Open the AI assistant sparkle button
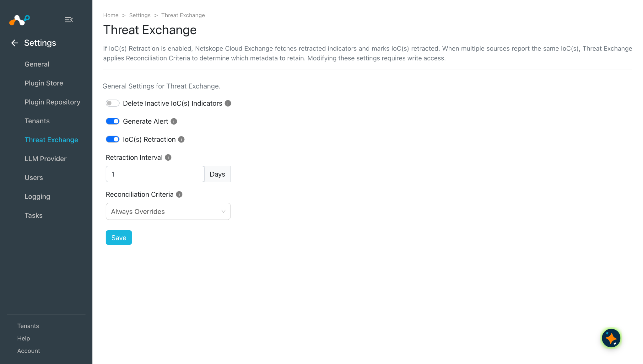Viewport: 643px width, 364px height. pos(611,338)
